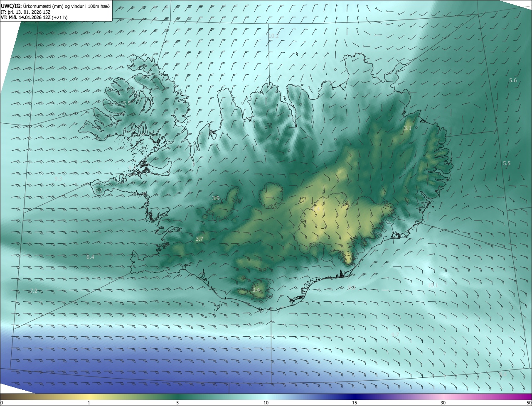Click the 3.4 value on the southern glacier
The height and width of the screenshot is (406, 532).
pos(256,290)
